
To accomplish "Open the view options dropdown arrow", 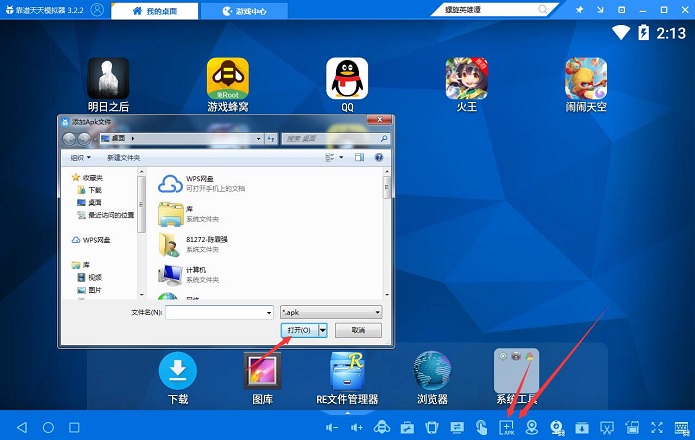I will (341, 157).
